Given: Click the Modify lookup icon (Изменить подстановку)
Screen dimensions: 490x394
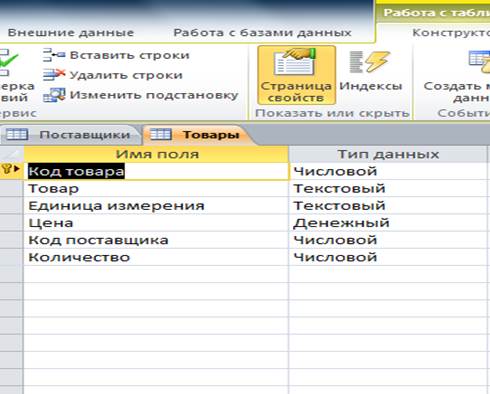Looking at the screenshot, I should click(x=54, y=95).
